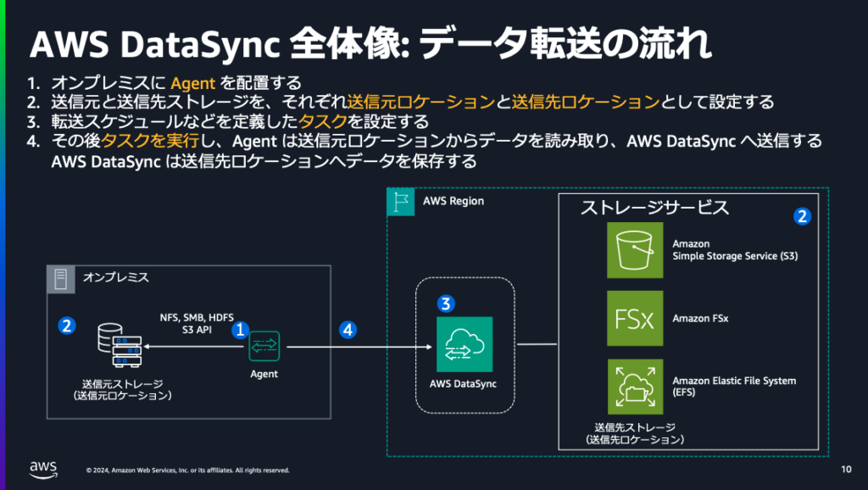Viewport: 868px width, 490px height.
Task: Click the "AWS Region" label
Action: coord(453,201)
